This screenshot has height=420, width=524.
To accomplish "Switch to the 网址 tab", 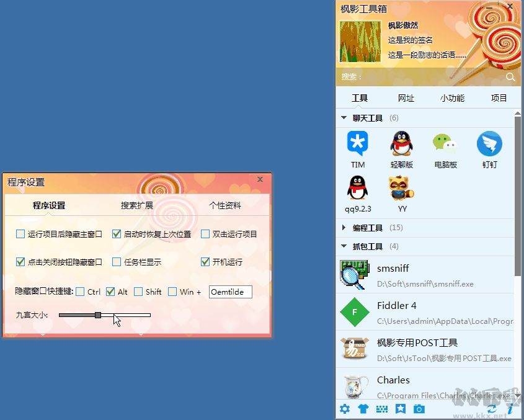I will [x=406, y=97].
